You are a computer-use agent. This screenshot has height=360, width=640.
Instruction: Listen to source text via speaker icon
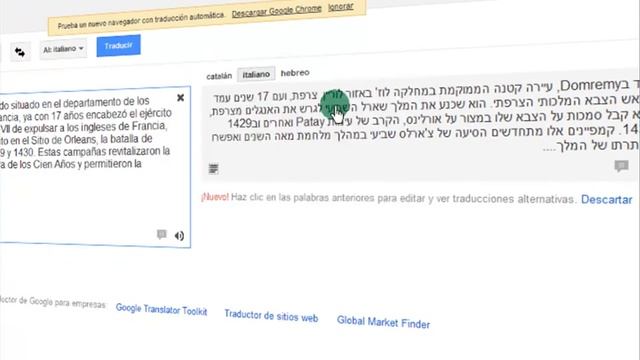pyautogui.click(x=179, y=236)
